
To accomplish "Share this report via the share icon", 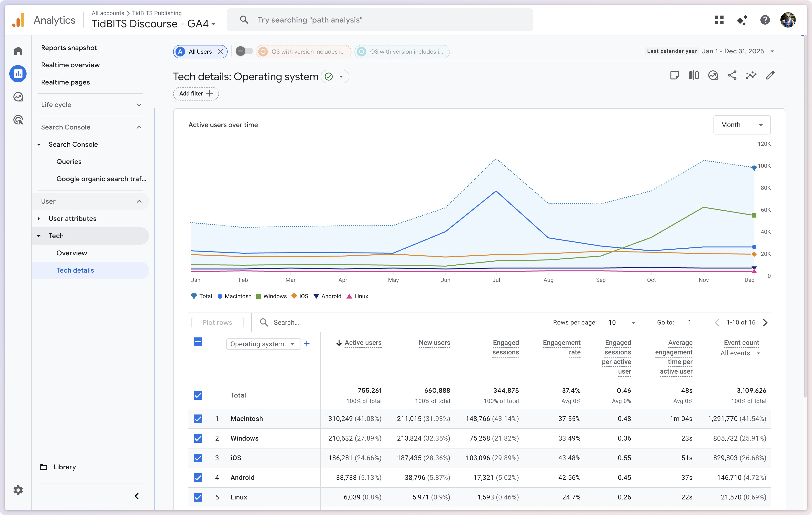I will (x=732, y=75).
